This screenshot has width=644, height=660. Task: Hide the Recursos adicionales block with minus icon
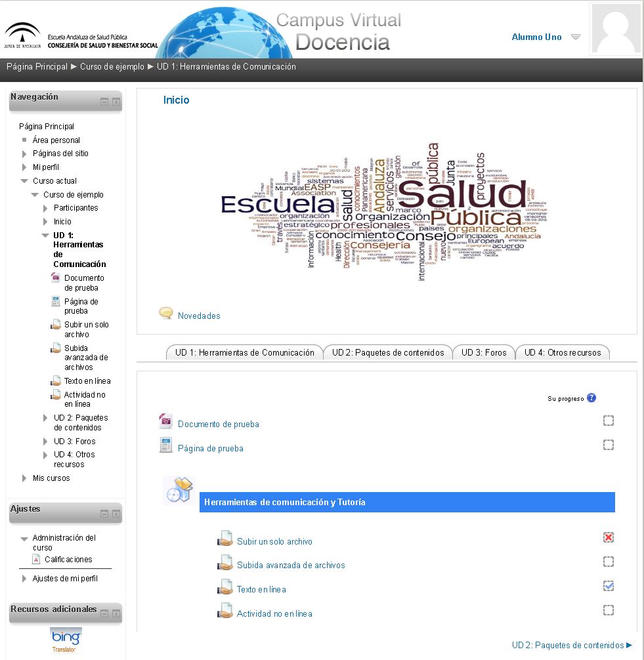104,614
